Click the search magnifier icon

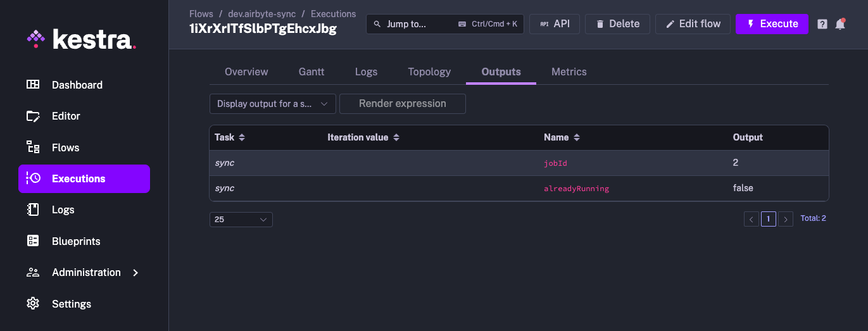(x=377, y=24)
